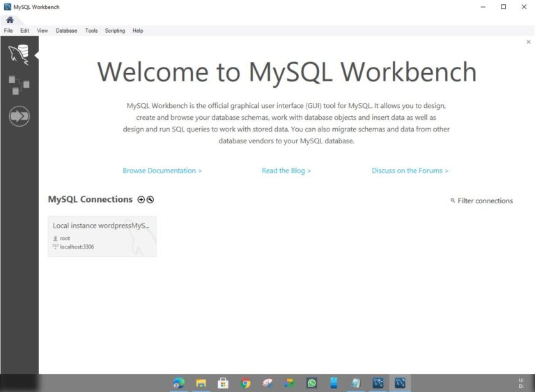This screenshot has width=535, height=392.
Task: Add a new MySQL connection (plus icon)
Action: 141,200
